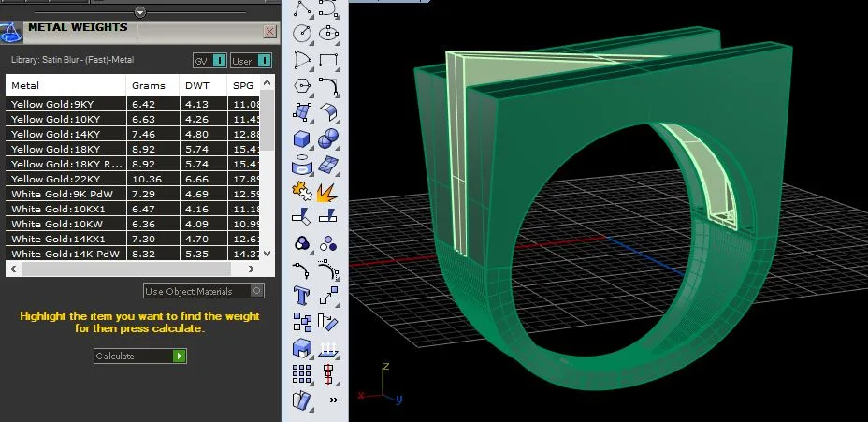Viewport: 868px width, 422px height.
Task: Turn on control points tool
Action: point(328,269)
